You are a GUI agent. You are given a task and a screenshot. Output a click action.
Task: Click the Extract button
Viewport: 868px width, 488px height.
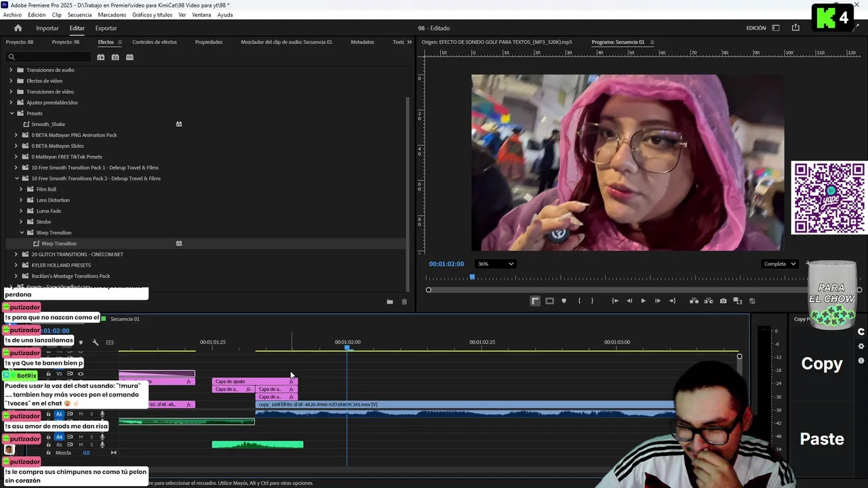pos(709,301)
